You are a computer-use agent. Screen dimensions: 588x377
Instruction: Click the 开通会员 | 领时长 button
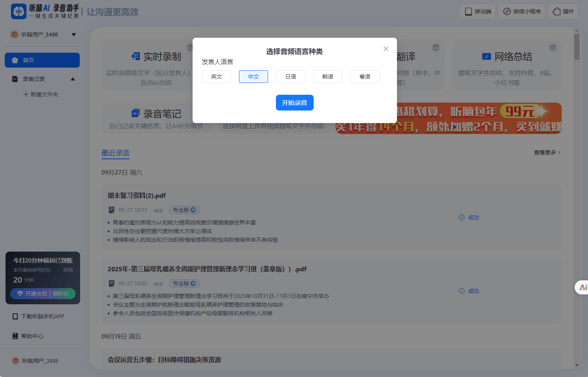click(x=43, y=294)
